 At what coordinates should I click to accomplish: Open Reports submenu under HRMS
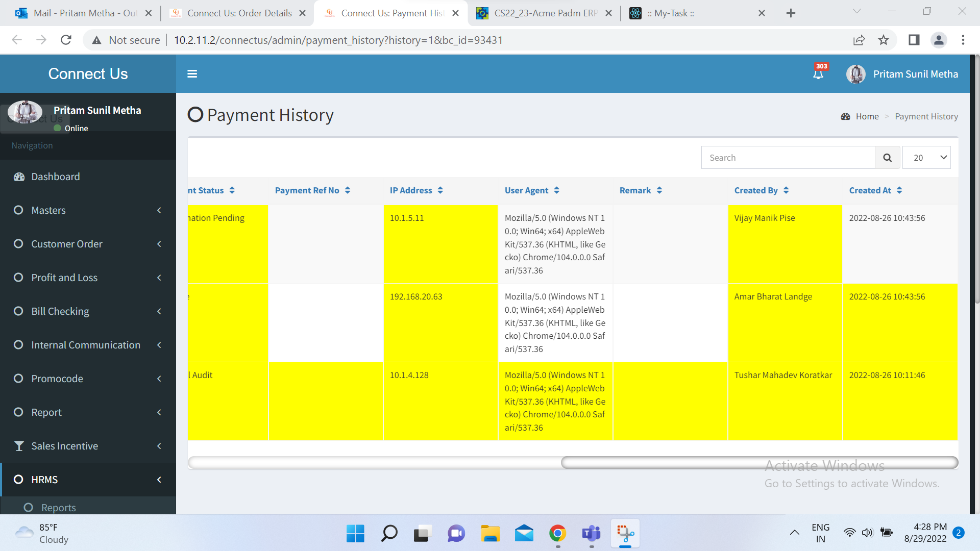point(88,508)
